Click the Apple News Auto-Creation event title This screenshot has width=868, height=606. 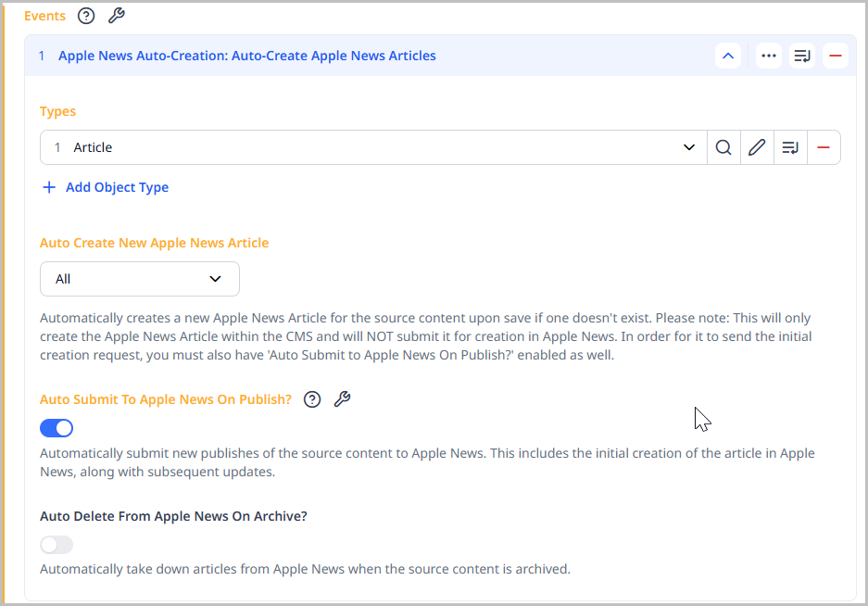coord(246,56)
